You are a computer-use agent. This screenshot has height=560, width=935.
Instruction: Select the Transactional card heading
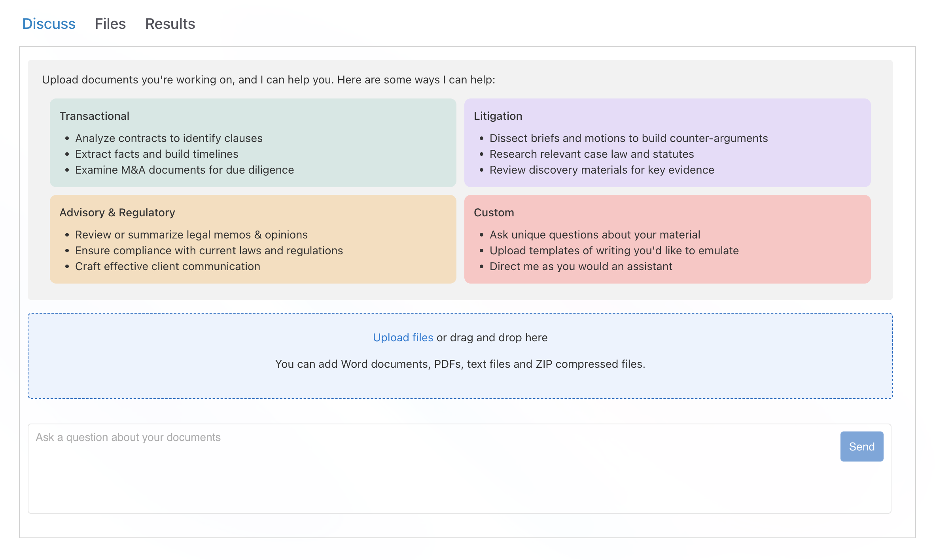point(94,116)
